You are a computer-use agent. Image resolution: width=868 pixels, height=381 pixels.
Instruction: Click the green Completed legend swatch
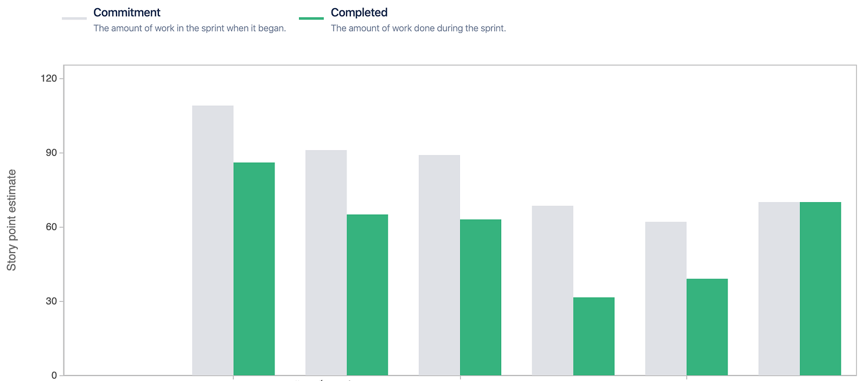311,18
